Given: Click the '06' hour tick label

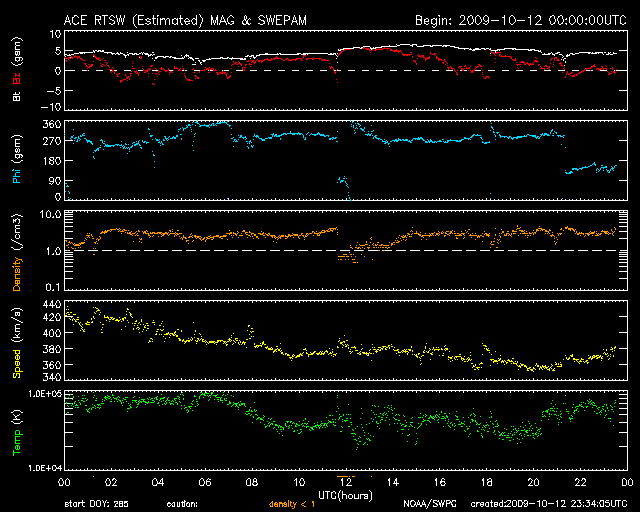Looking at the screenshot, I should tap(205, 482).
